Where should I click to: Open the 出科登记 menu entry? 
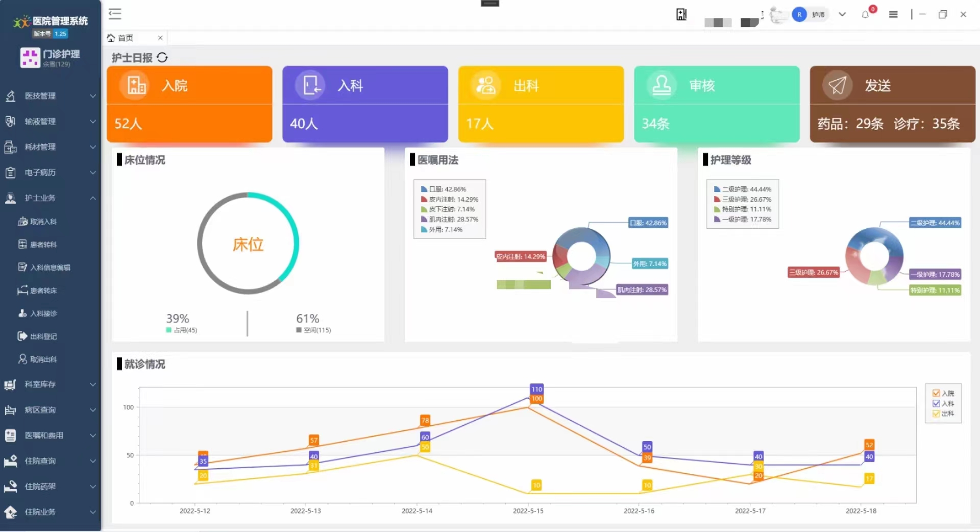click(43, 336)
